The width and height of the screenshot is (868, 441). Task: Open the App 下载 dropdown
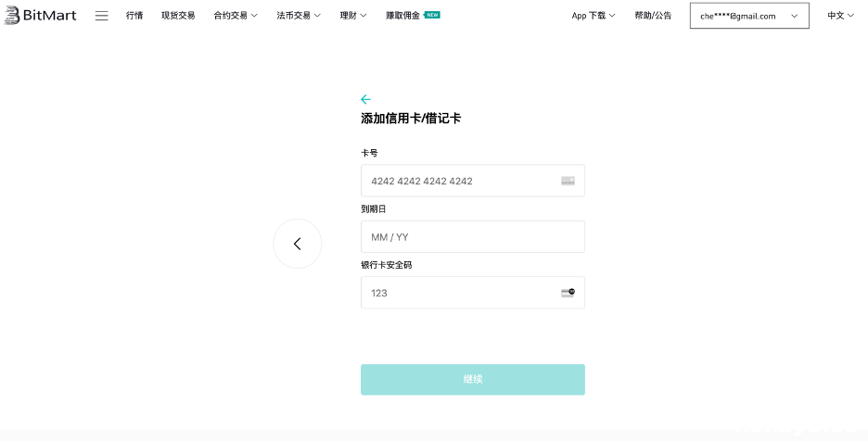point(594,16)
